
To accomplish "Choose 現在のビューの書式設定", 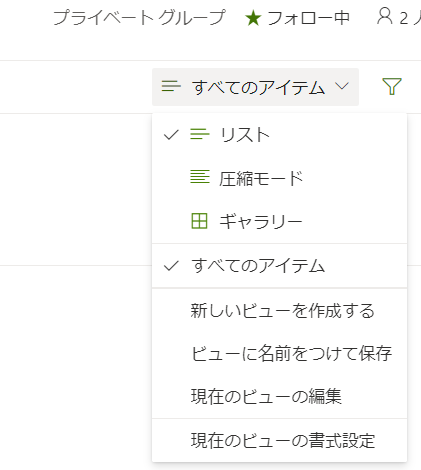I will coord(279,440).
